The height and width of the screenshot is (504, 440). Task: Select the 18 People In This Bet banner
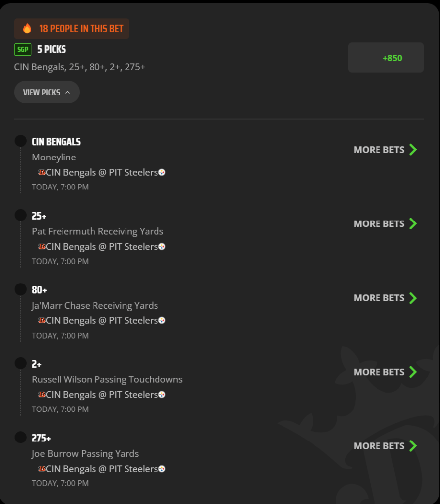tap(72, 29)
